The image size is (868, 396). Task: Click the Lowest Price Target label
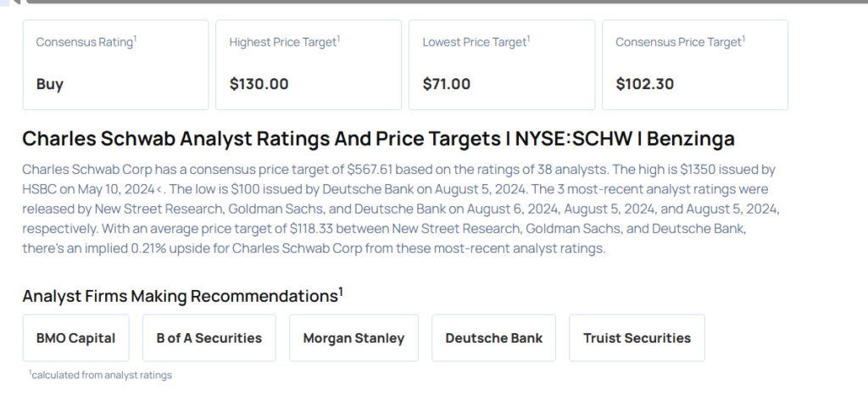click(x=474, y=42)
